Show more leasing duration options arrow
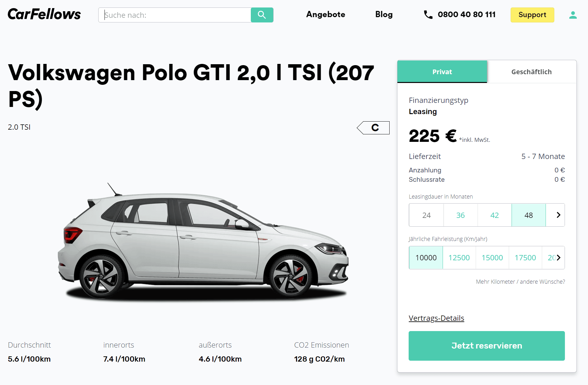The height and width of the screenshot is (385, 588). coord(558,215)
